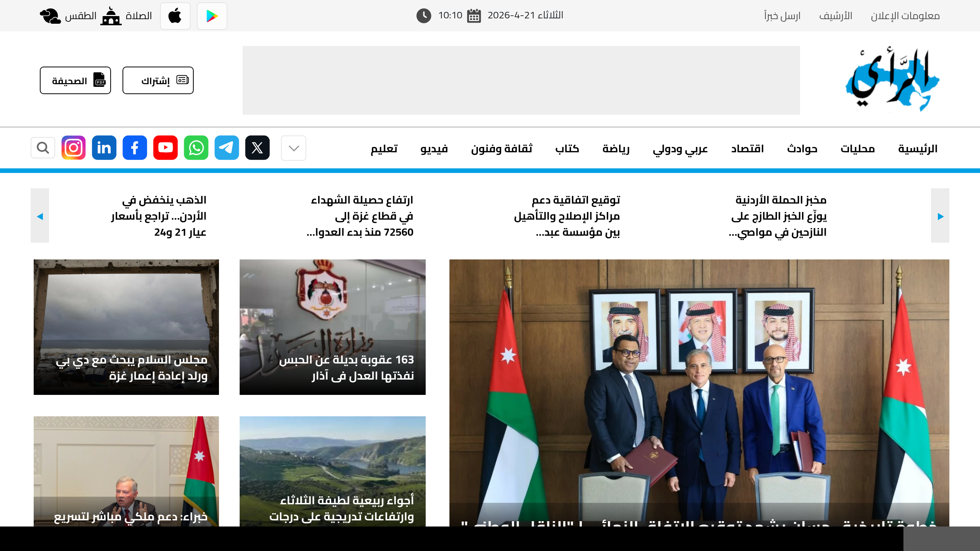Open the الأرشيف archive link
980x551 pixels.
click(x=835, y=16)
